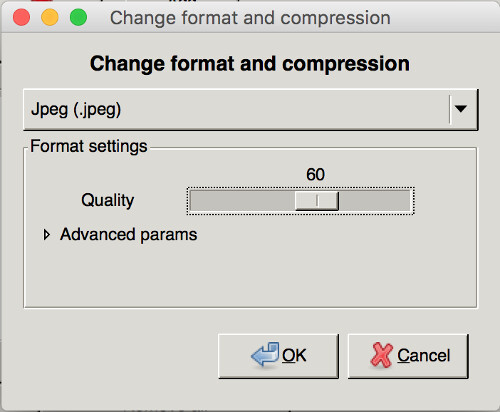
Task: Click the quality value 60 above the slider
Action: click(x=315, y=174)
